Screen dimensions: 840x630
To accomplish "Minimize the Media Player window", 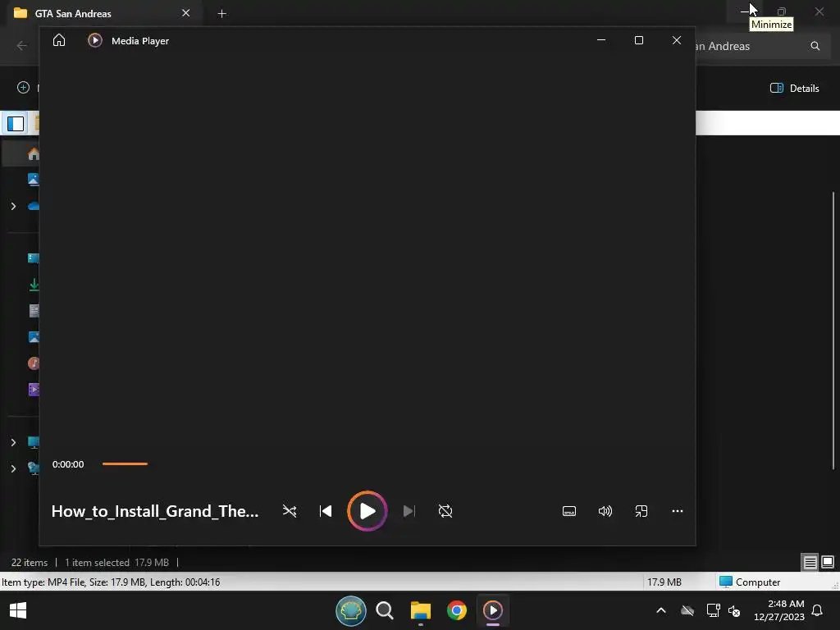I will pos(601,40).
